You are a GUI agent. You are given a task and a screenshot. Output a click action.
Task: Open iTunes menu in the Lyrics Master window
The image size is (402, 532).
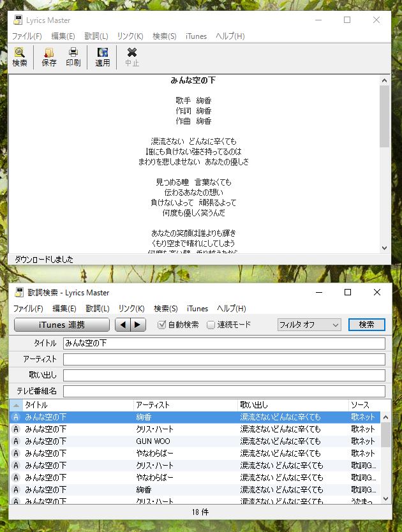click(197, 36)
